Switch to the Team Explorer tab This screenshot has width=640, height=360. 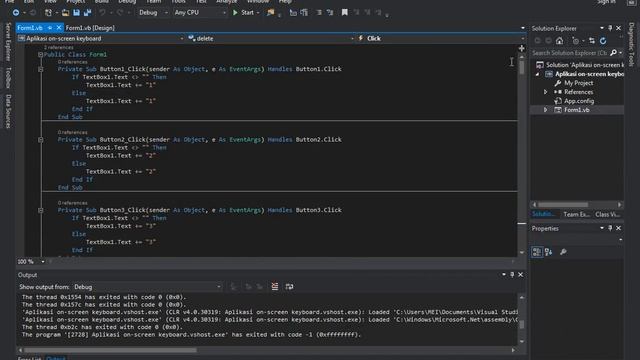coord(576,214)
